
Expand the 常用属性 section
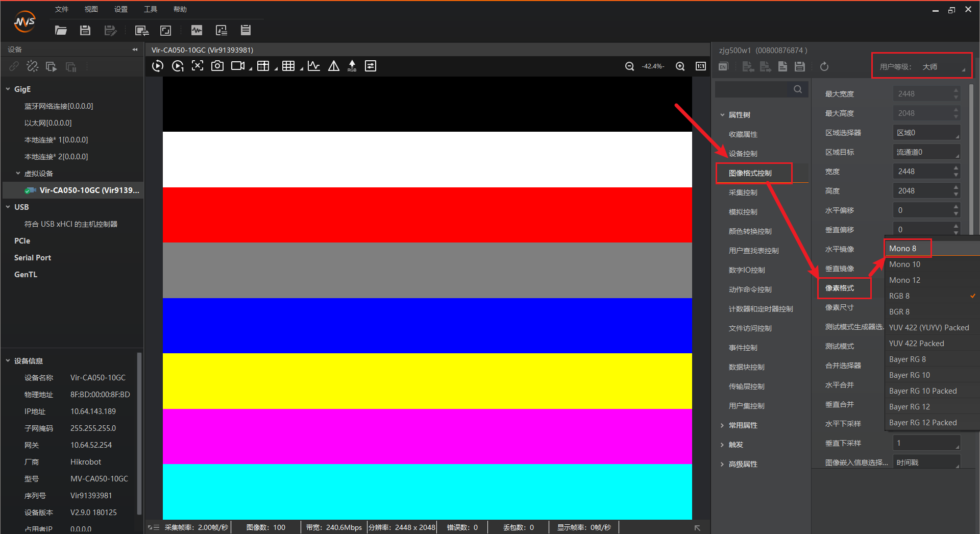click(722, 425)
